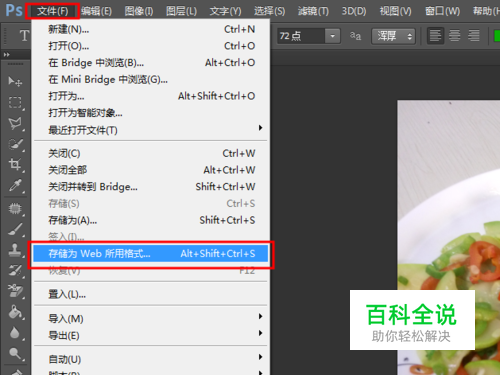Center align text button
500x375 pixels.
coord(455,36)
